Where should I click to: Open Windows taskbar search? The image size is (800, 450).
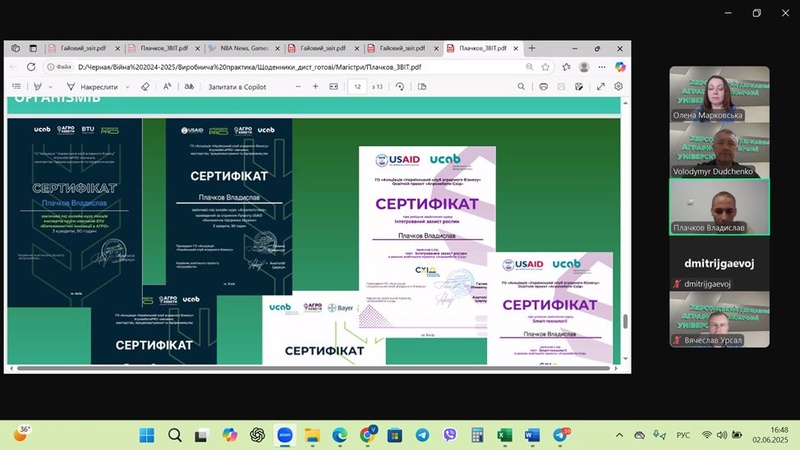pyautogui.click(x=174, y=435)
